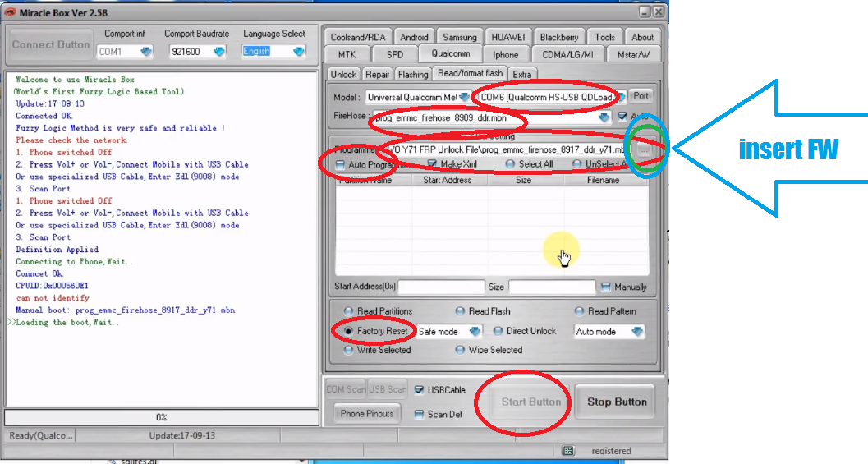This screenshot has width=868, height=464.
Task: Click the Filename column header
Action: [x=604, y=180]
